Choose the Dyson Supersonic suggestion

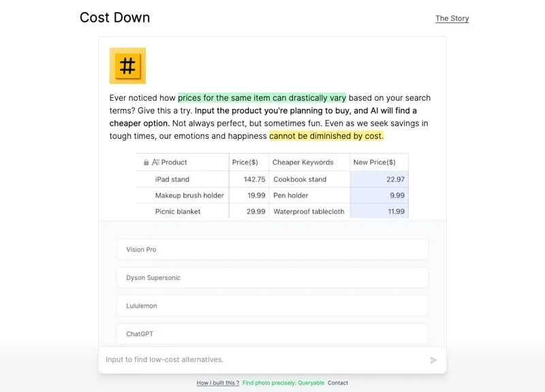(x=272, y=278)
